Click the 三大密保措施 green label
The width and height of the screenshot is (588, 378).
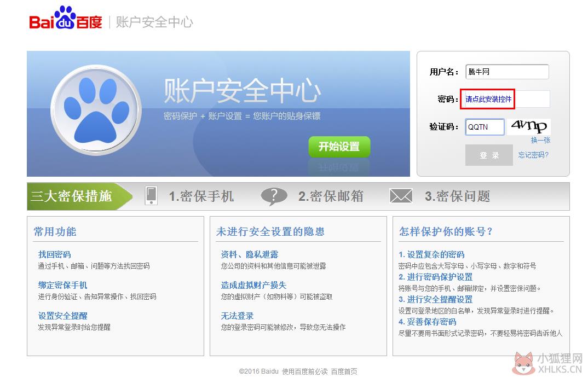tap(79, 196)
